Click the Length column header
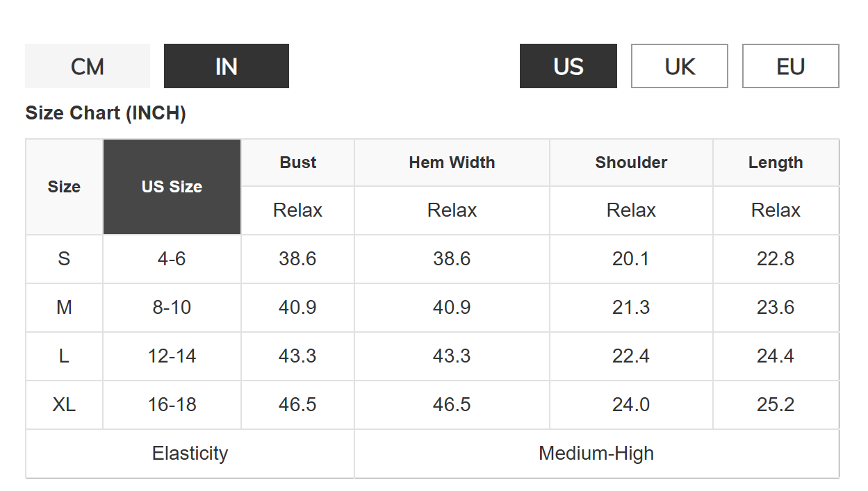868x491 pixels. (x=776, y=163)
